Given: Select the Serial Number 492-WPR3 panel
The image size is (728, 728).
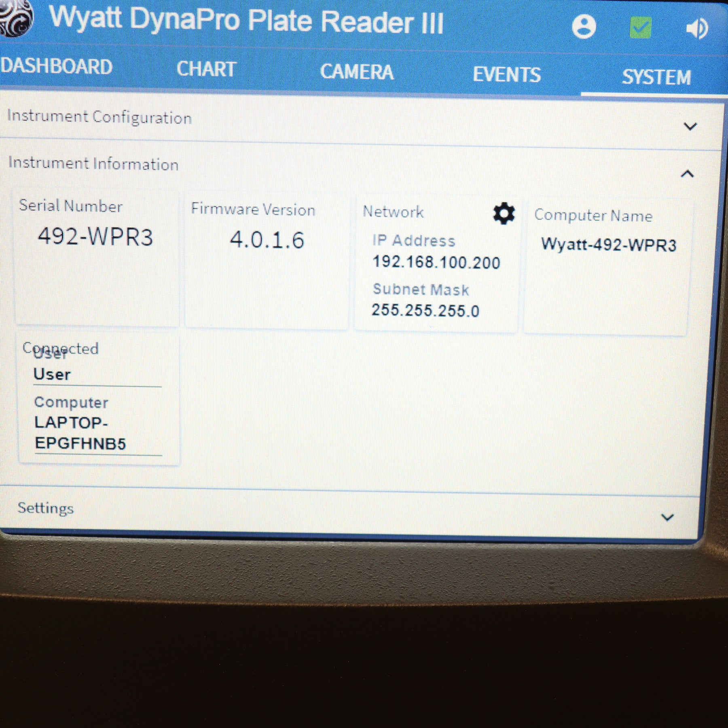Looking at the screenshot, I should tap(97, 259).
